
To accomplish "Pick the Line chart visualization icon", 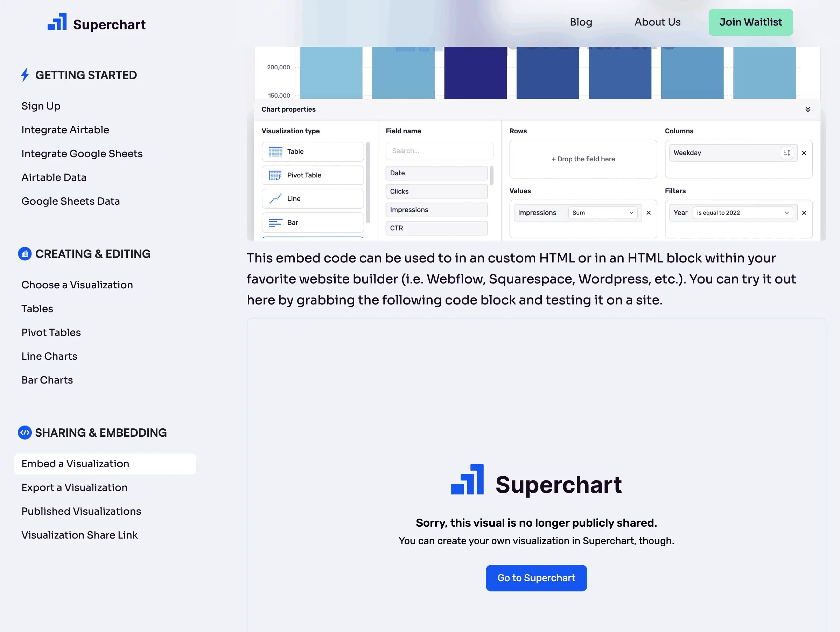I will [x=275, y=198].
